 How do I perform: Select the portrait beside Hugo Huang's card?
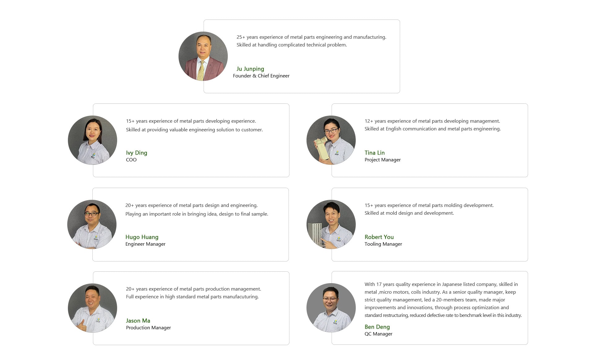click(92, 224)
